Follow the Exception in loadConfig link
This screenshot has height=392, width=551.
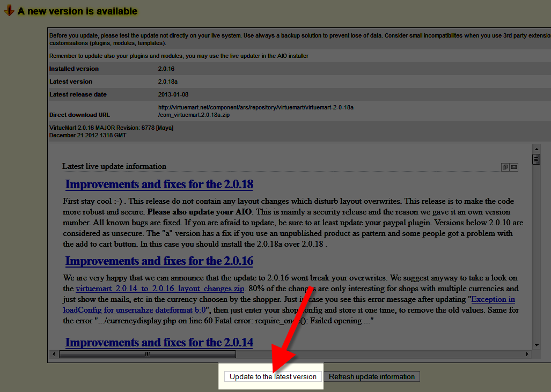[x=493, y=299]
